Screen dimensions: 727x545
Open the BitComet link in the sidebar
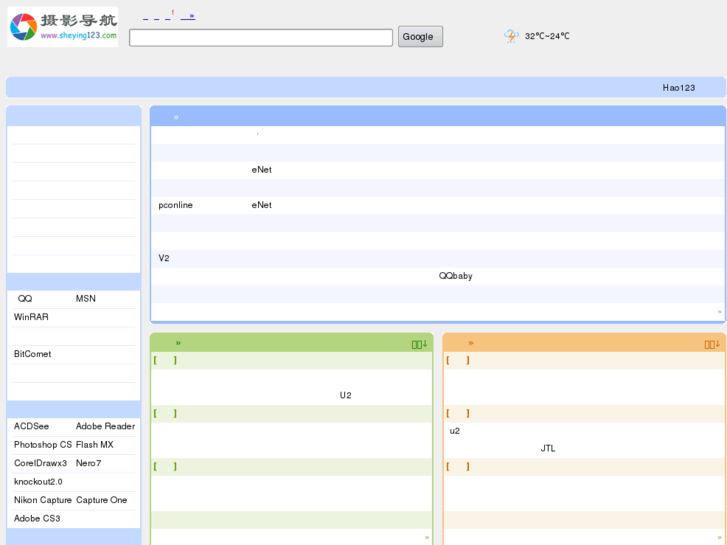click(32, 354)
